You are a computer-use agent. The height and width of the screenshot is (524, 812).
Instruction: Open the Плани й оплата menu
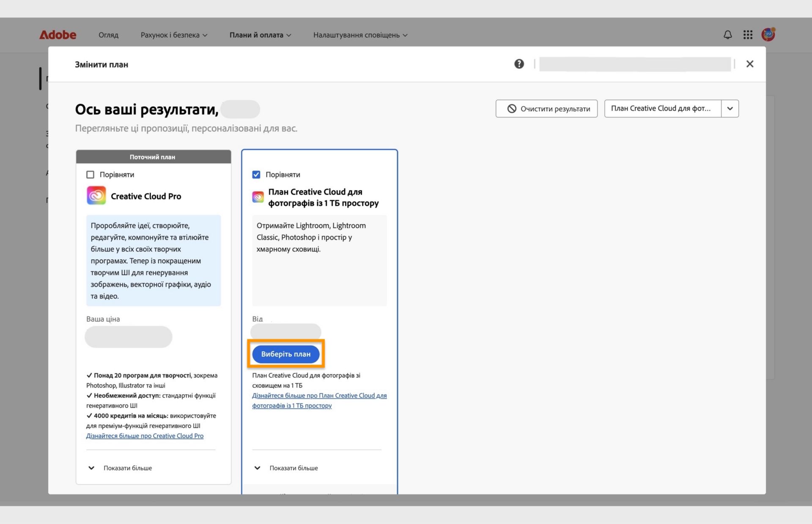pos(260,35)
